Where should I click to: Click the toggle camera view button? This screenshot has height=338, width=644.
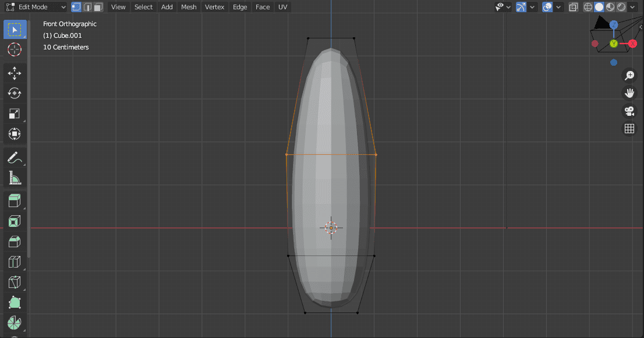[x=629, y=111]
